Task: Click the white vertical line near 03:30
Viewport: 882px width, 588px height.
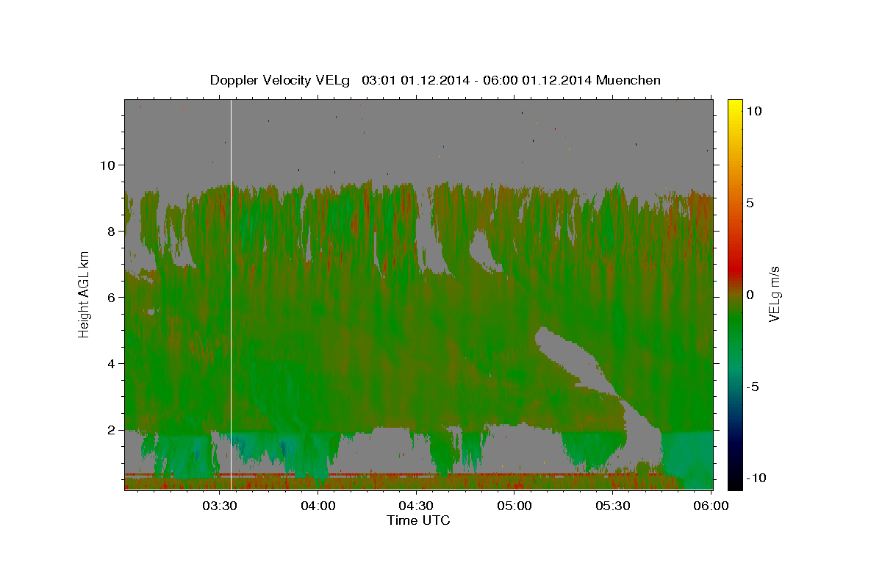Action: tap(232, 294)
